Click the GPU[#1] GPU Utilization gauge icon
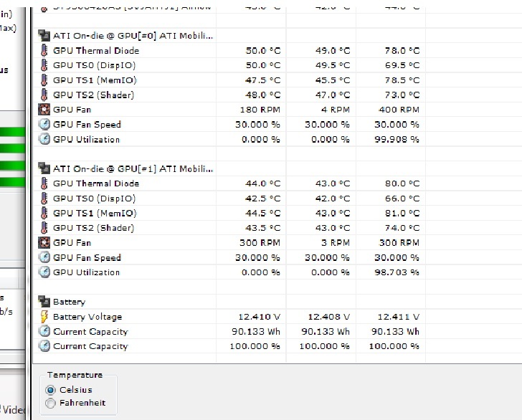This screenshot has width=522, height=420. [x=44, y=272]
